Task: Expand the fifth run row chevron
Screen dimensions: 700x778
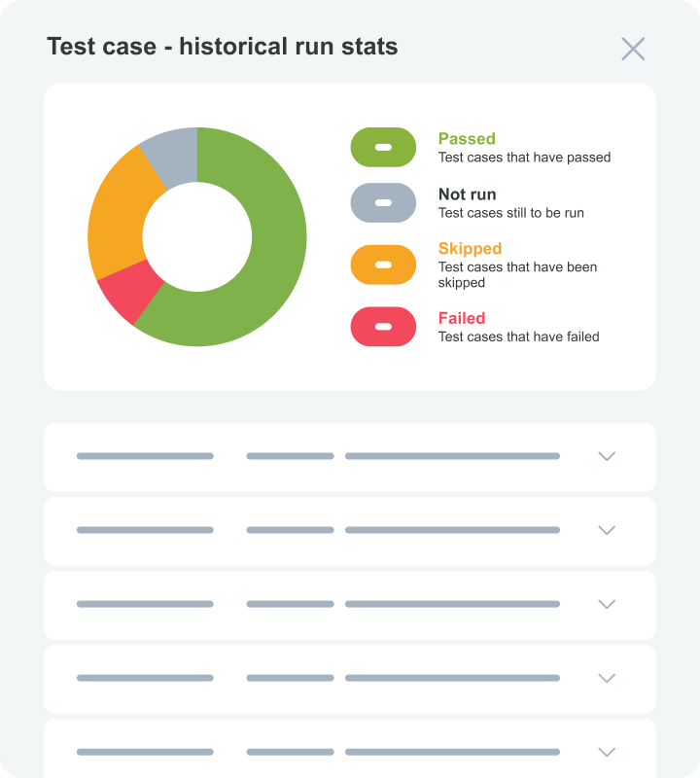Action: (607, 752)
